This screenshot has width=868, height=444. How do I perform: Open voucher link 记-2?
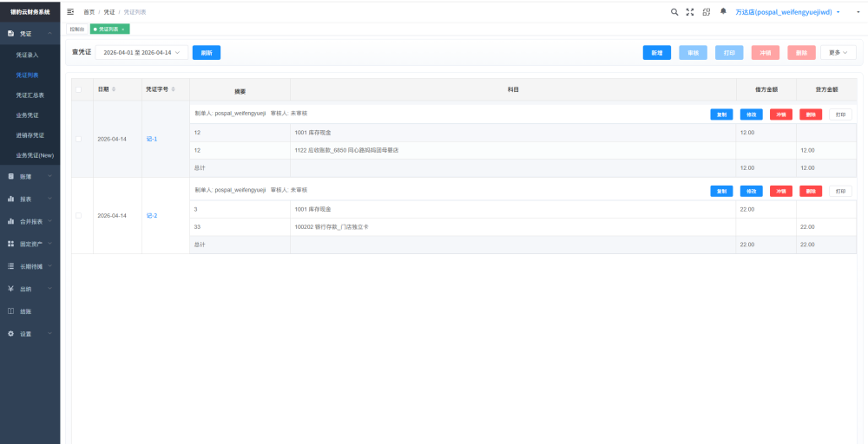152,216
